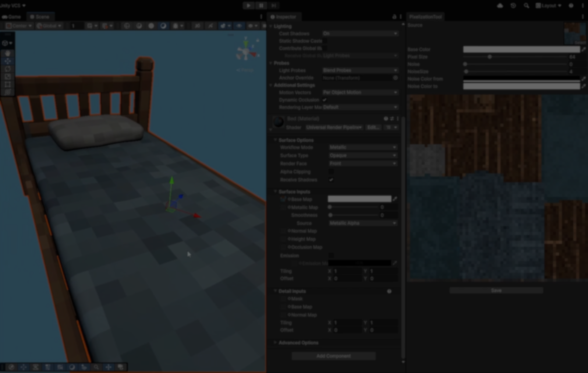Select the Rotate tool in scene toolbar

coord(8,69)
